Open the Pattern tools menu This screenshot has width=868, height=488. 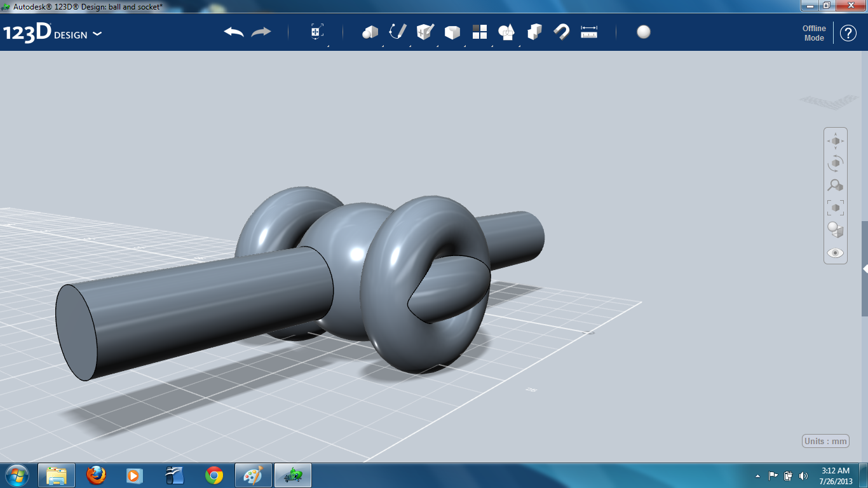coord(480,32)
